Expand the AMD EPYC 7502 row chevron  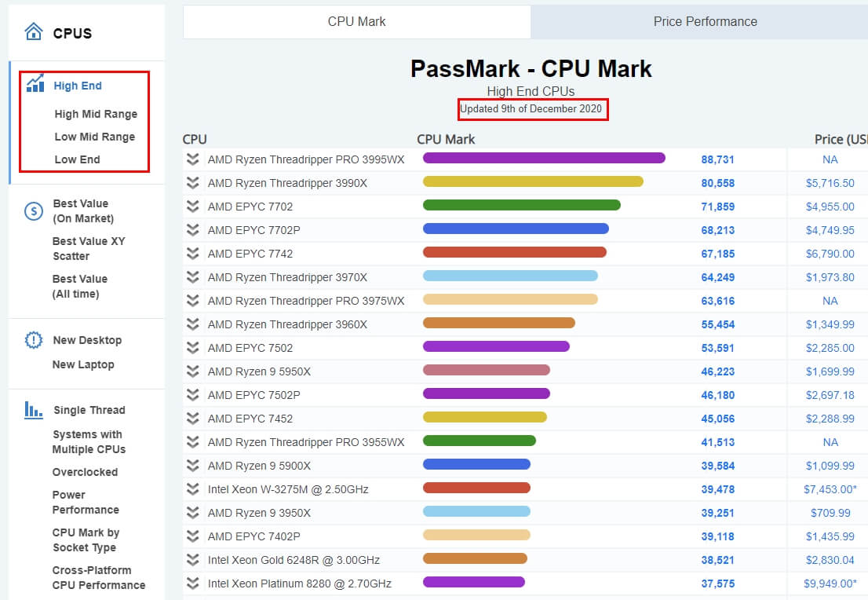[x=192, y=348]
